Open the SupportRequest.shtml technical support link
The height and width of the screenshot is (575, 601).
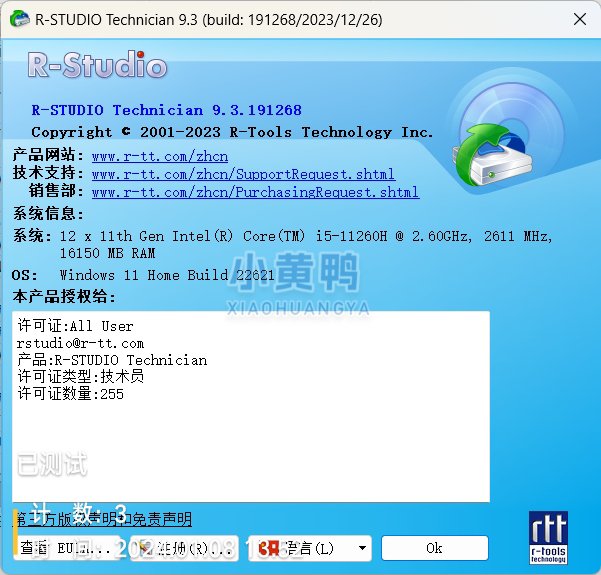coord(243,174)
